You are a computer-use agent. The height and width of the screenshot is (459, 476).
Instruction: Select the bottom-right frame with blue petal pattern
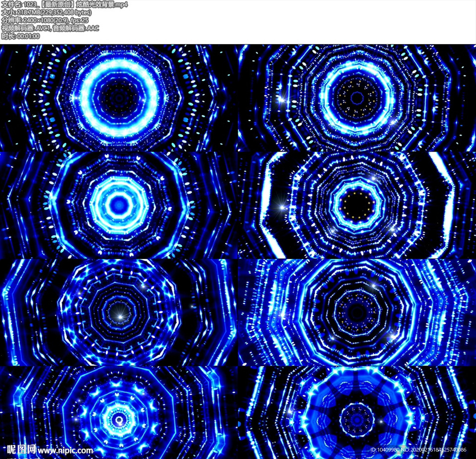tap(357, 412)
